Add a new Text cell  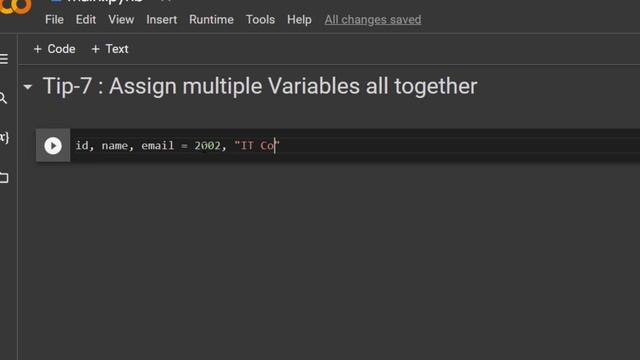(x=110, y=49)
